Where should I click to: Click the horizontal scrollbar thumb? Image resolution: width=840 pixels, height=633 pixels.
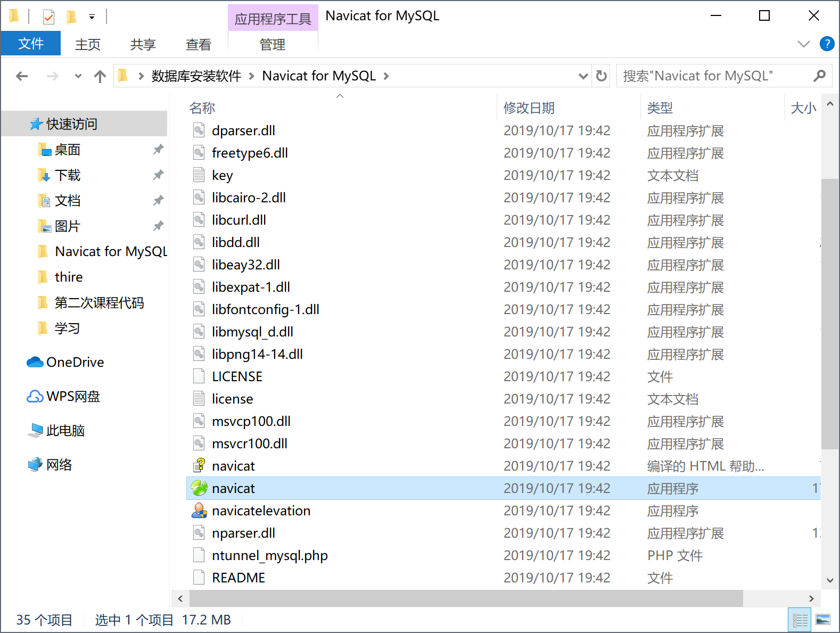pyautogui.click(x=466, y=598)
